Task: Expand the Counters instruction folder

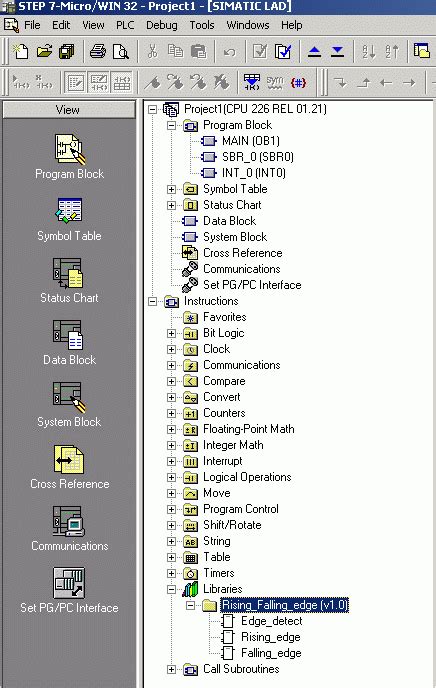Action: pos(172,413)
